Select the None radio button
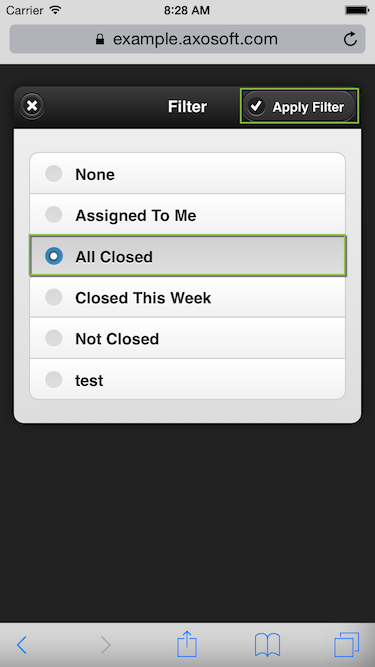 pyautogui.click(x=54, y=174)
